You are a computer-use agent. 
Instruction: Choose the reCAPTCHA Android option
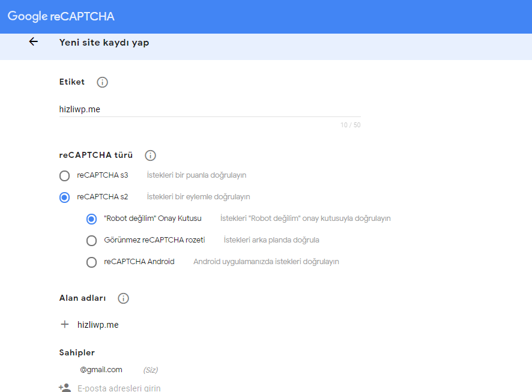(91, 262)
